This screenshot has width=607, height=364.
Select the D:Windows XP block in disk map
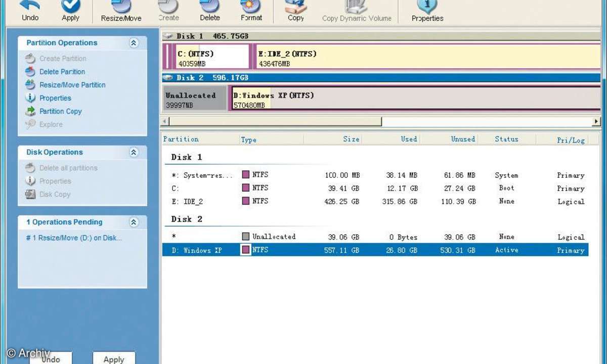pyautogui.click(x=416, y=98)
